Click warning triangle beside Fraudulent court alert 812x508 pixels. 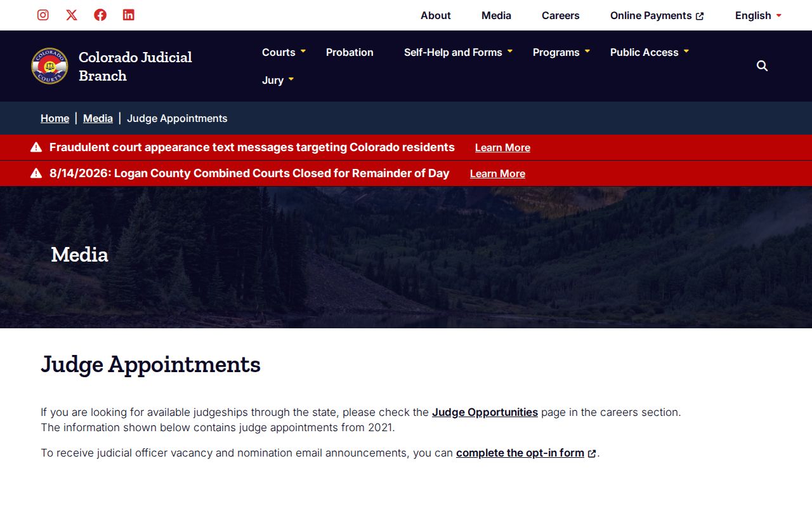click(36, 147)
